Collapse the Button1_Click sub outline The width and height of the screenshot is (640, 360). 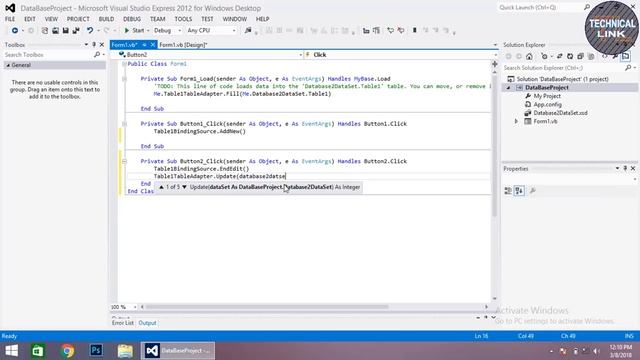124,124
